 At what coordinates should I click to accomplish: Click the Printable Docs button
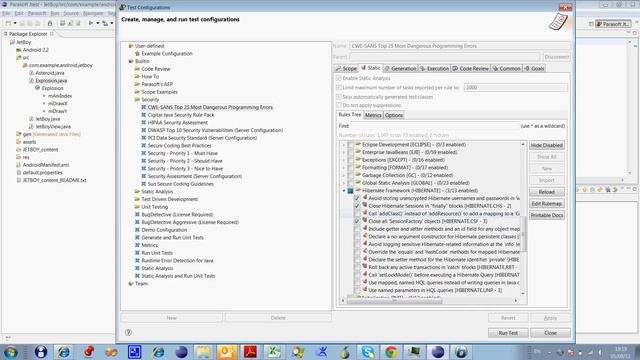547,215
